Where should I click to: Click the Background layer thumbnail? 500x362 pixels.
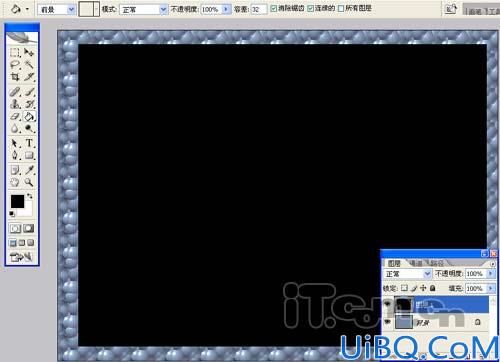tap(404, 322)
